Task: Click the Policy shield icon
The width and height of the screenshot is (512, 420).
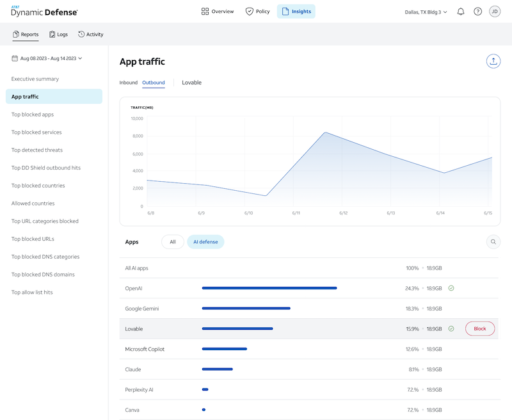Action: (249, 12)
